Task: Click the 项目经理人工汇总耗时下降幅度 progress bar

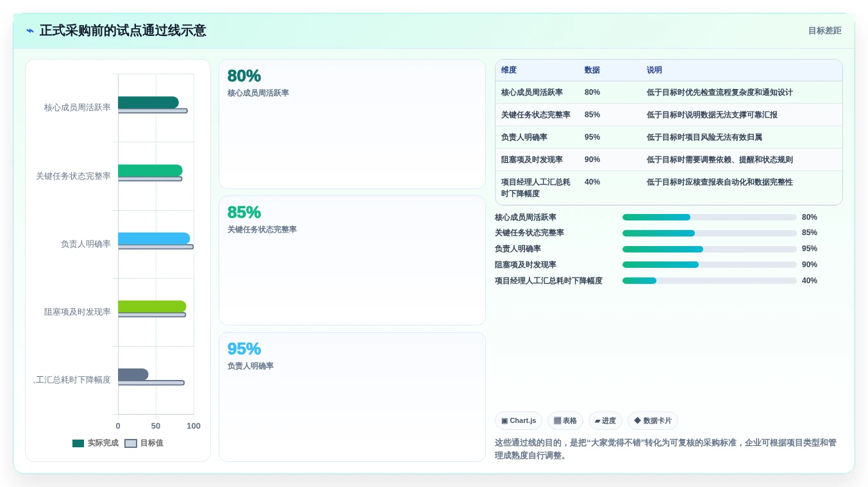Action: (710, 281)
